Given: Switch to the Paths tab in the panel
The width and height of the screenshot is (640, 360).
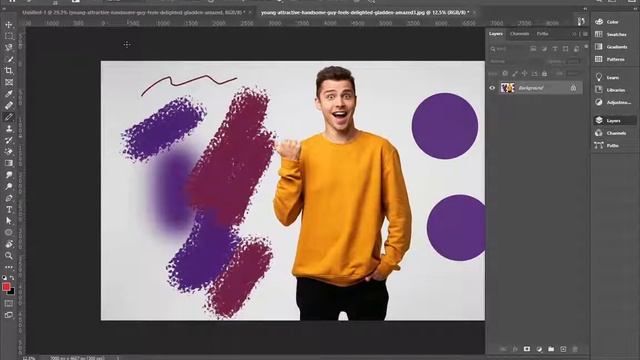Looking at the screenshot, I should point(542,34).
